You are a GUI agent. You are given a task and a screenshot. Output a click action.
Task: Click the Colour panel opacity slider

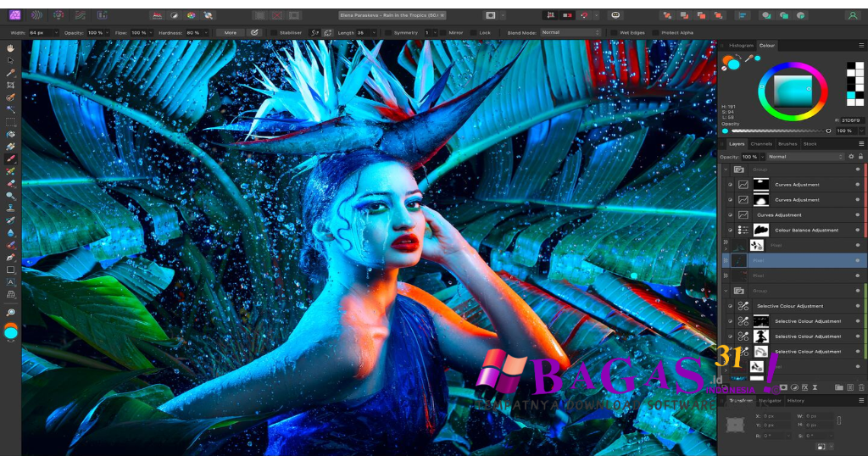tap(780, 131)
